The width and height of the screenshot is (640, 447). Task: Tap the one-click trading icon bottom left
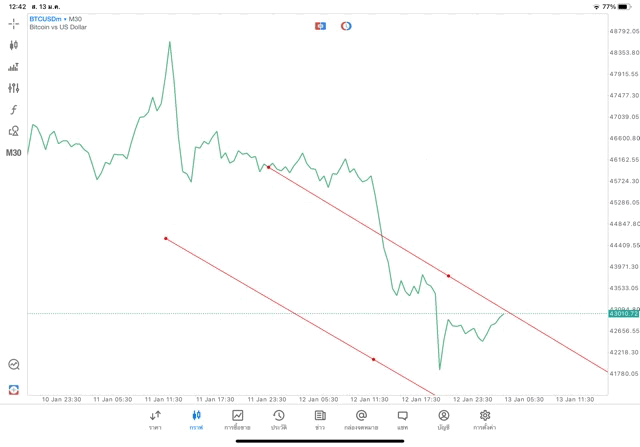14,389
